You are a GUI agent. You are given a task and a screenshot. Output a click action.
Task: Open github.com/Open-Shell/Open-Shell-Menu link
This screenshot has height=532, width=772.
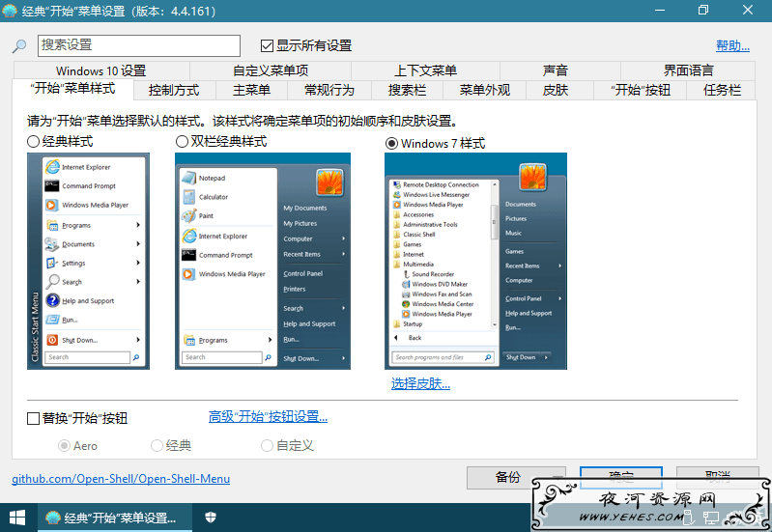click(x=121, y=479)
